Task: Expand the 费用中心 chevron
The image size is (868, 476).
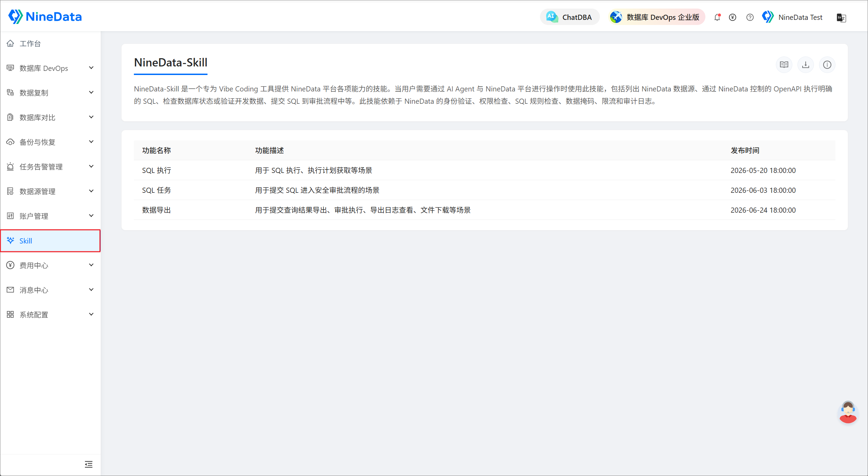Action: [91, 265]
